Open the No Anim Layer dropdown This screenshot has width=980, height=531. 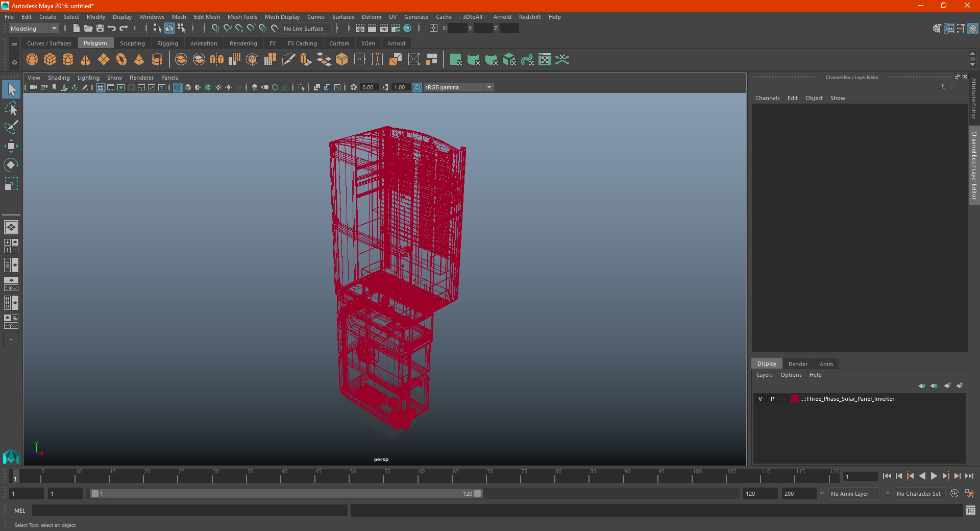pyautogui.click(x=860, y=494)
